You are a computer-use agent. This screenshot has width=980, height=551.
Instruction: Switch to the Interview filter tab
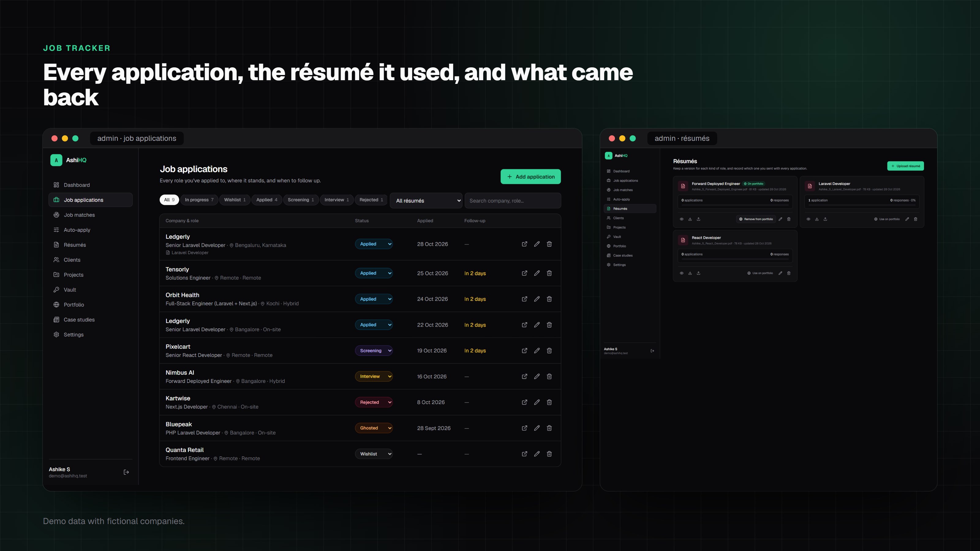(337, 200)
